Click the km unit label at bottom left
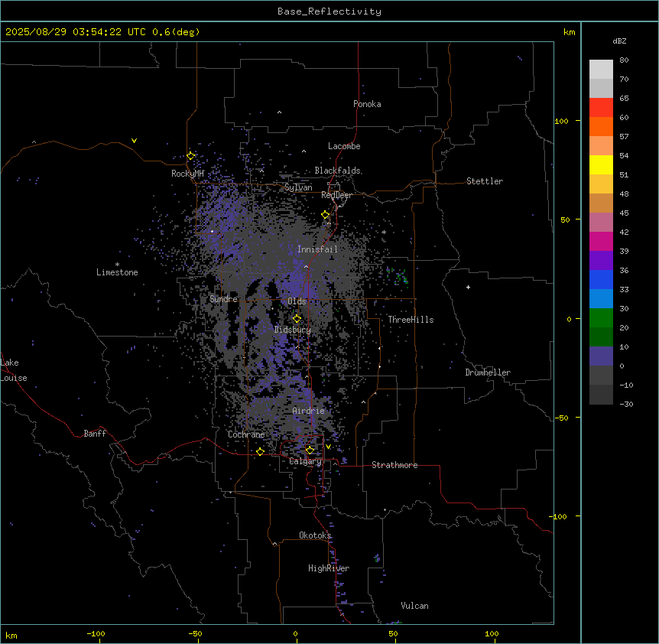Viewport: 659px width, 644px height. 11,635
